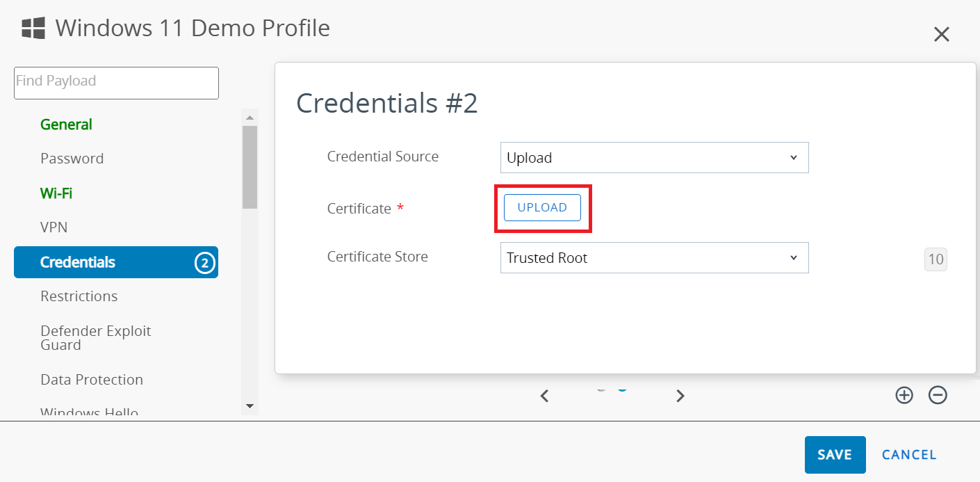This screenshot has height=482, width=980.
Task: Click the CANCEL link
Action: pyautogui.click(x=909, y=455)
